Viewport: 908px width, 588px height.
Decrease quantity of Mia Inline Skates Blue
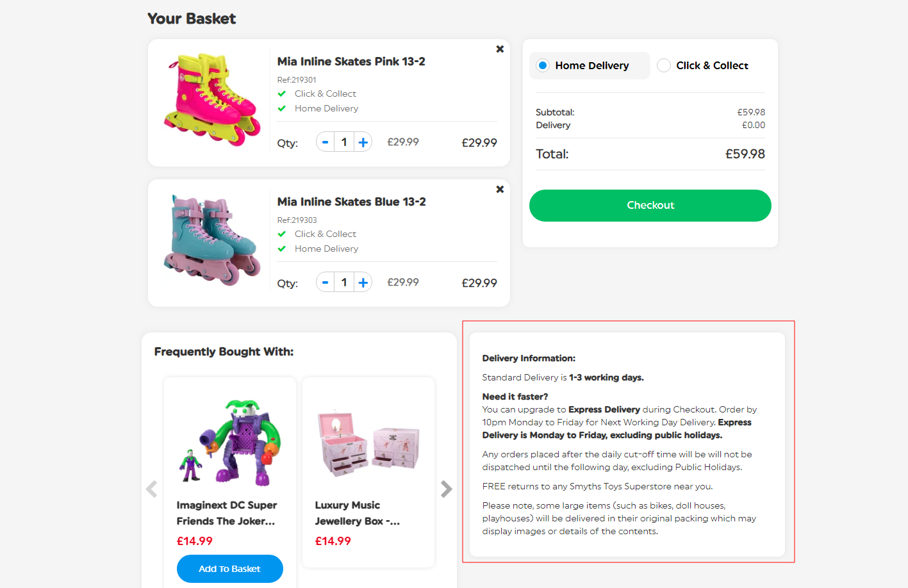click(x=326, y=282)
